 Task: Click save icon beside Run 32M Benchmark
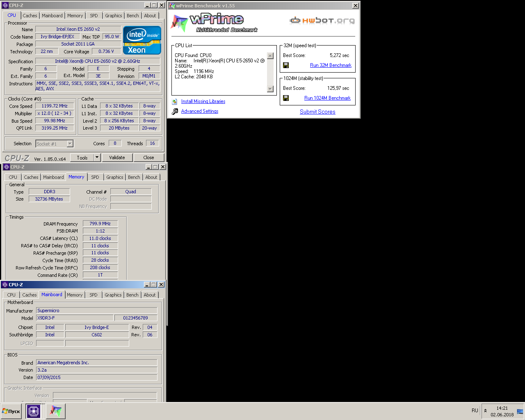coord(286,65)
